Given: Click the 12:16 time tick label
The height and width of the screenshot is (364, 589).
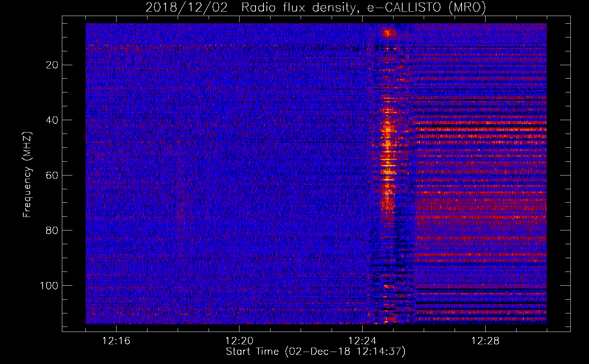Looking at the screenshot, I should (x=116, y=341).
